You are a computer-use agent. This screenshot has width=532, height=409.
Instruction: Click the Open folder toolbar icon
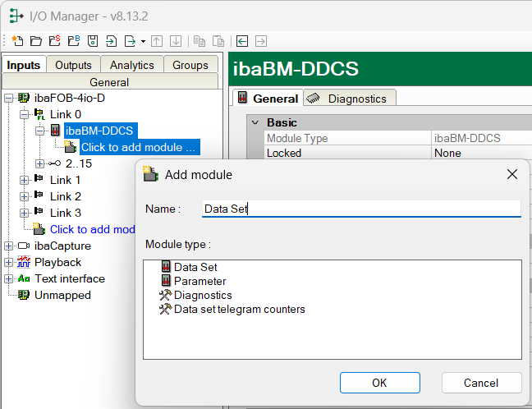pyautogui.click(x=35, y=41)
